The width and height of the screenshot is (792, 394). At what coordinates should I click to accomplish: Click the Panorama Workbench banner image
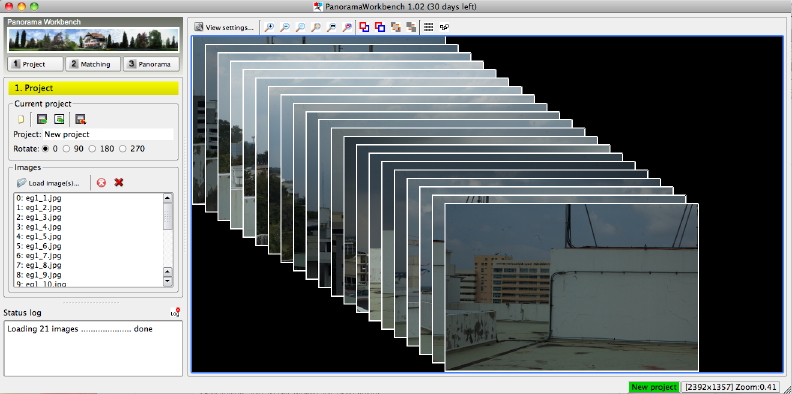pyautogui.click(x=93, y=39)
